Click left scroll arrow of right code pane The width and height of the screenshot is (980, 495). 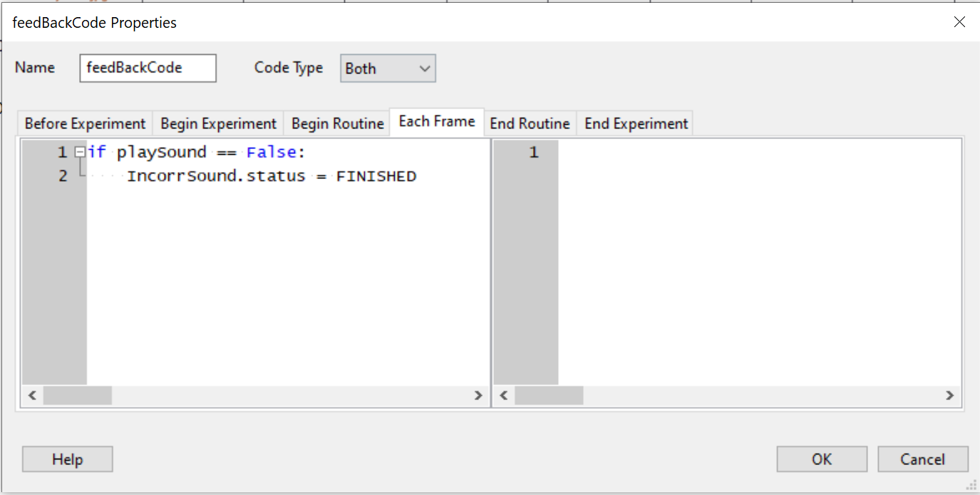503,395
